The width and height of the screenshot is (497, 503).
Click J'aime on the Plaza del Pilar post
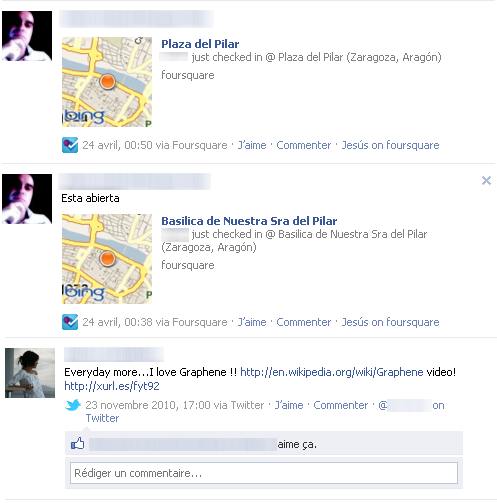point(252,145)
